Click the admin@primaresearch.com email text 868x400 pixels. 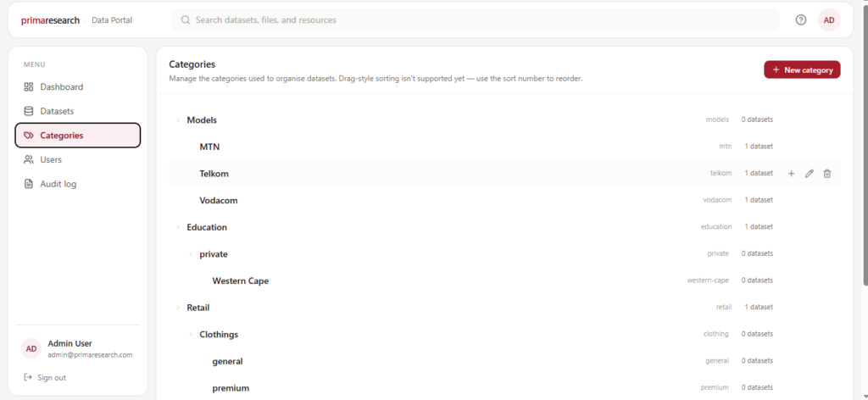tap(90, 355)
